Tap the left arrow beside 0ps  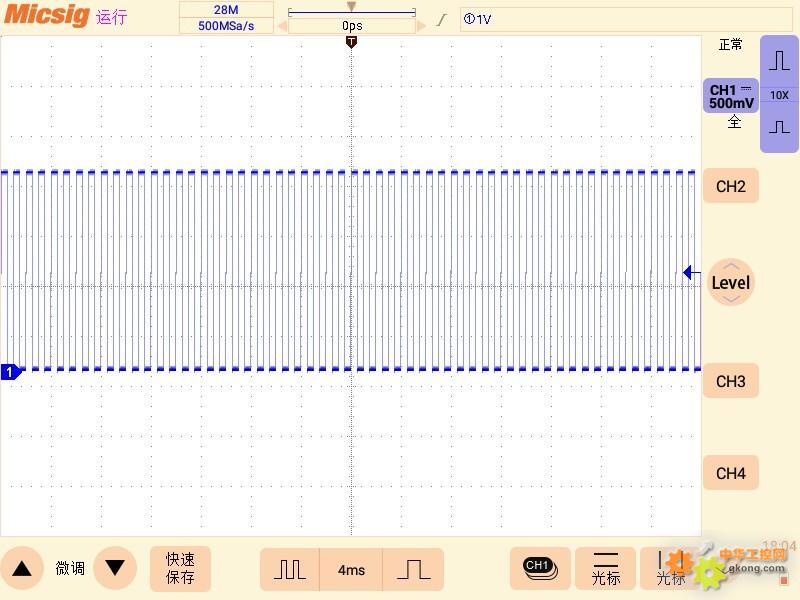pos(282,26)
